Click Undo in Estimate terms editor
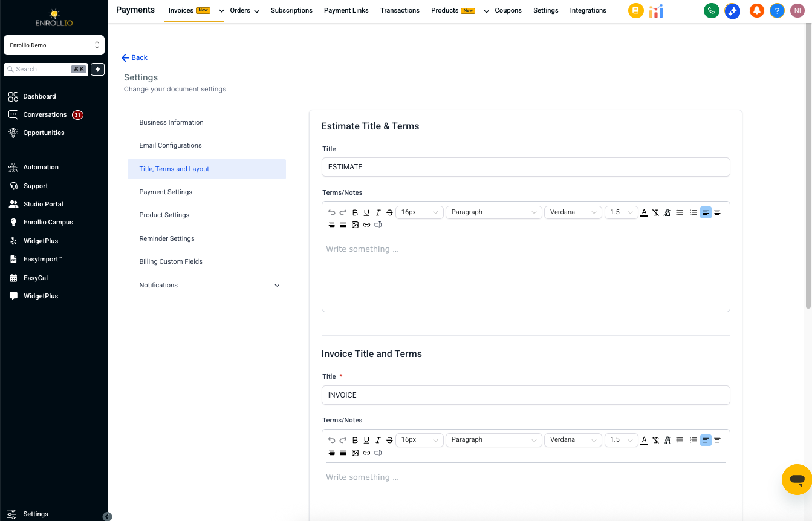This screenshot has height=521, width=812. (x=331, y=212)
